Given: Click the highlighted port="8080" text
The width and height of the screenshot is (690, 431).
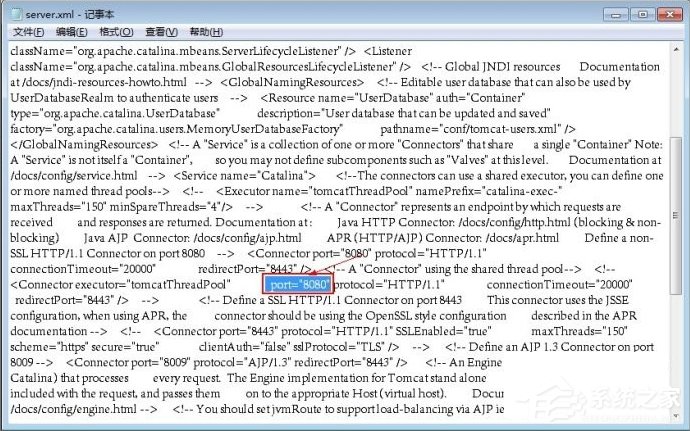Looking at the screenshot, I should pyautogui.click(x=299, y=284).
